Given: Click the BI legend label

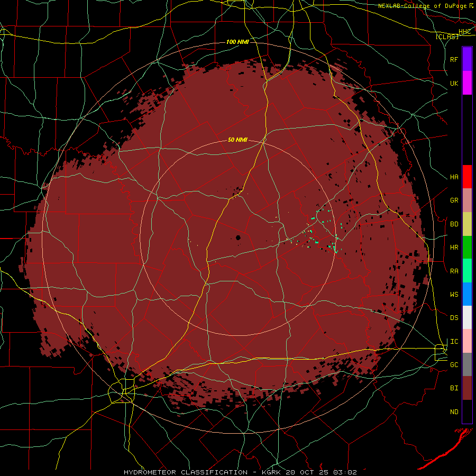Looking at the screenshot, I should [454, 388].
